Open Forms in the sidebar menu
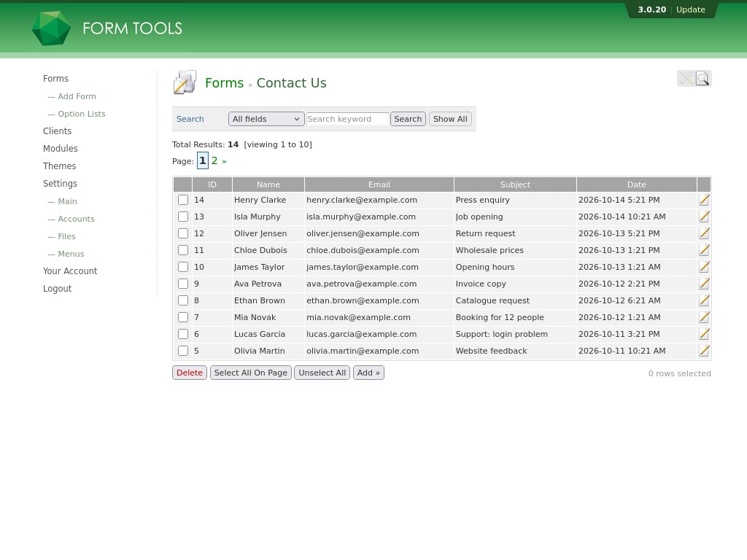The height and width of the screenshot is (560, 747). [x=55, y=79]
